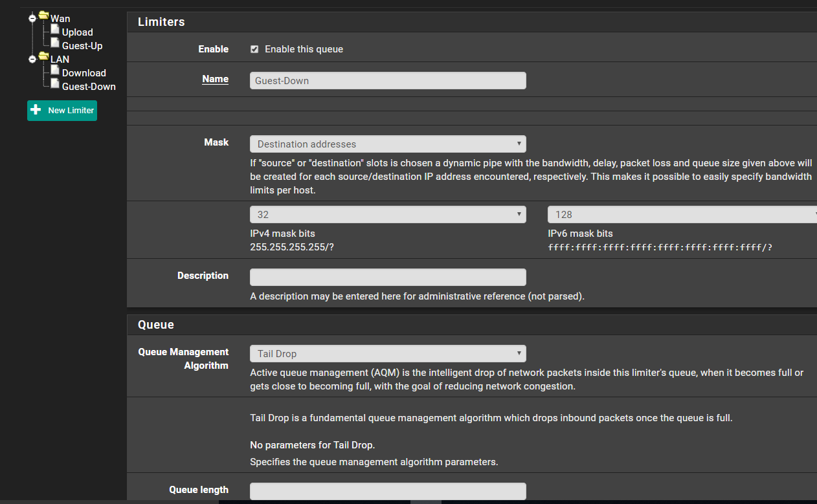Click the plus icon on New Limiter
Image resolution: width=817 pixels, height=504 pixels.
click(x=36, y=110)
